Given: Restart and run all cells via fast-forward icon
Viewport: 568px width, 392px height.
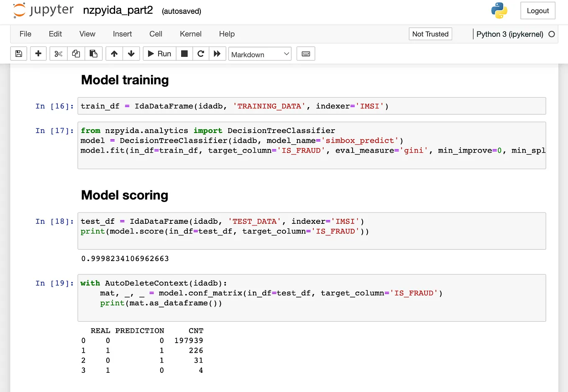Looking at the screenshot, I should pyautogui.click(x=217, y=54).
